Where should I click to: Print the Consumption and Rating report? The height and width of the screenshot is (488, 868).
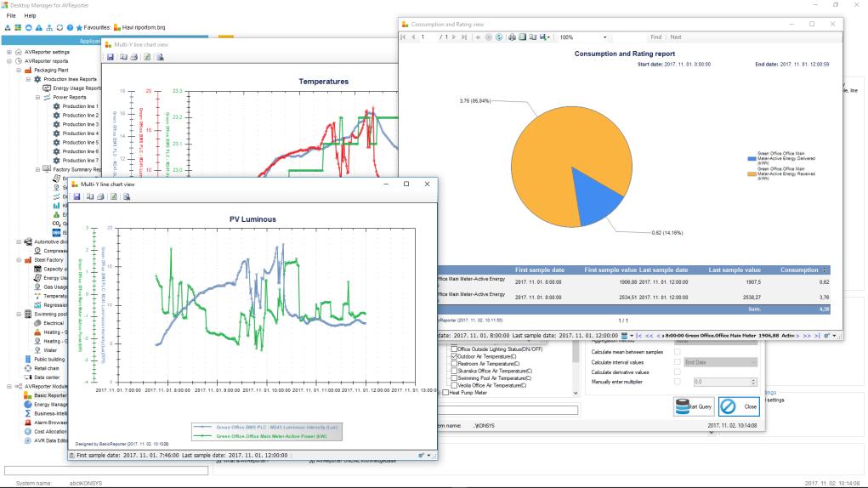[x=512, y=37]
